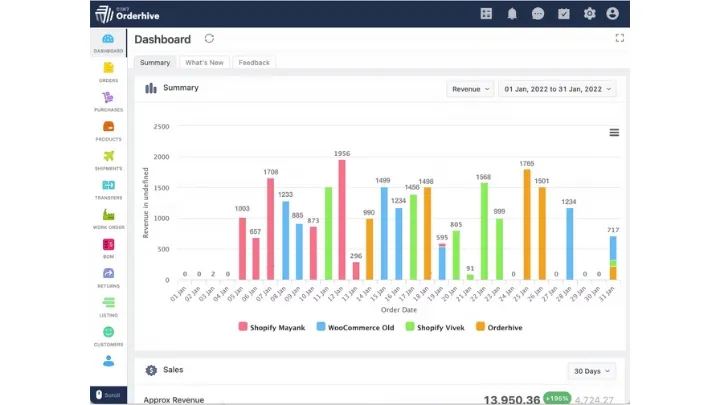Click the 25 Jan bar labeled 1785
720x405 pixels.
(527, 225)
